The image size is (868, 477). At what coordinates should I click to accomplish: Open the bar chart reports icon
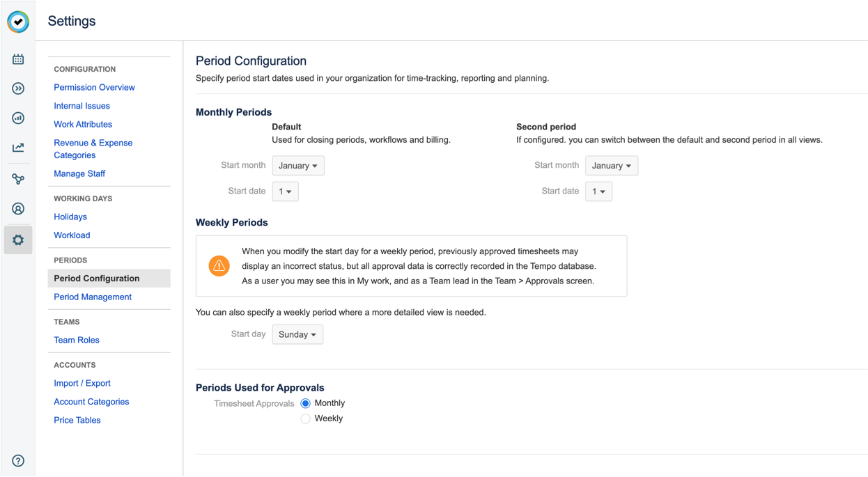coord(18,118)
